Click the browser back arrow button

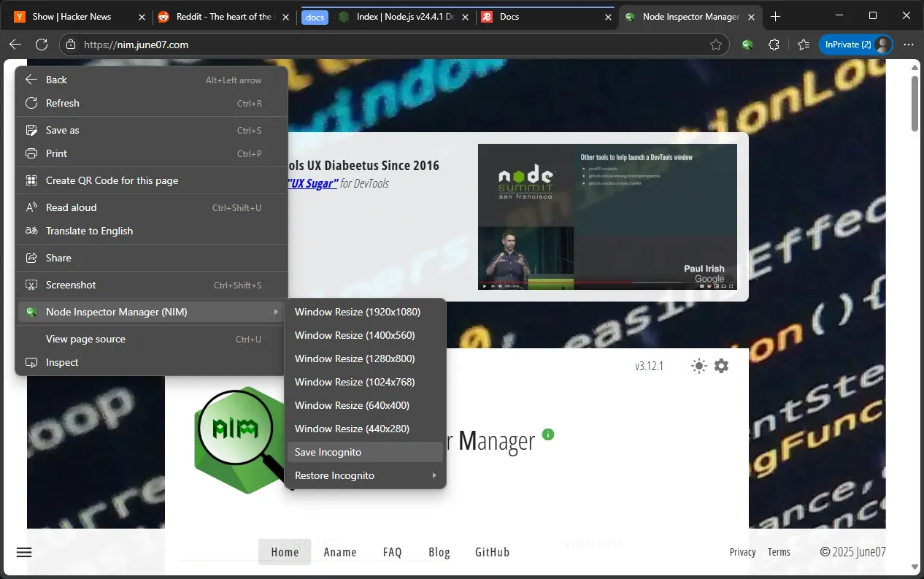(15, 45)
